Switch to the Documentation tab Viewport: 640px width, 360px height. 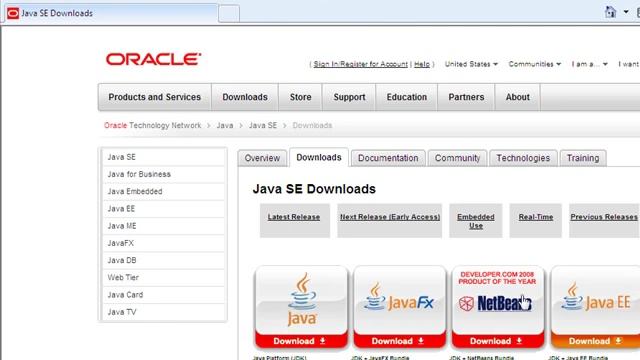coord(388,158)
